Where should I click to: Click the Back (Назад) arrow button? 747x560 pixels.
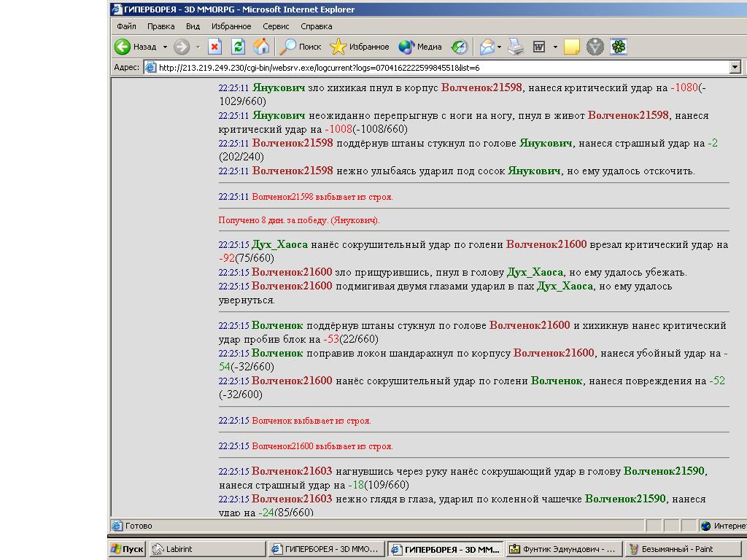(136, 47)
